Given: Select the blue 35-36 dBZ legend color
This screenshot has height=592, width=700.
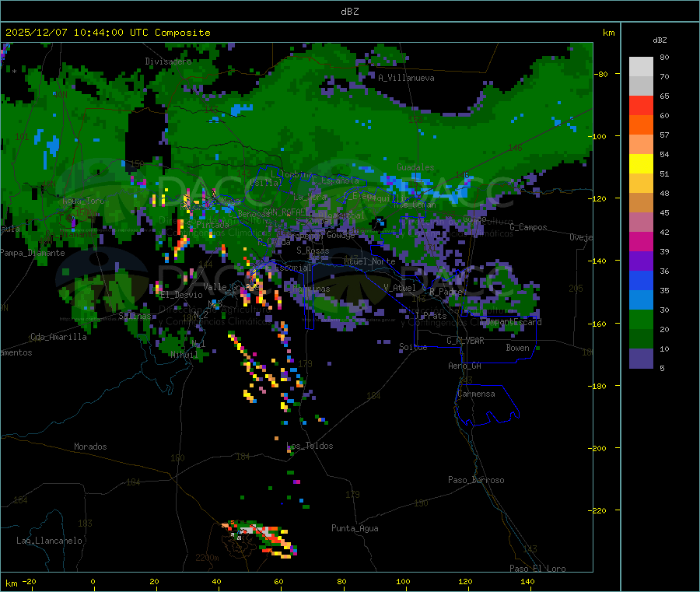Looking at the screenshot, I should 641,280.
